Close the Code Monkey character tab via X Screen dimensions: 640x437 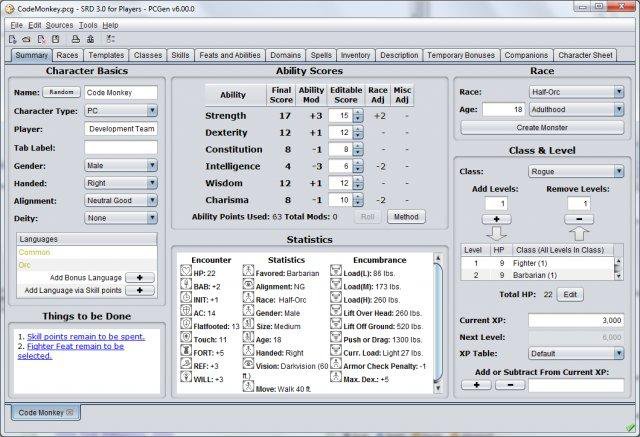tap(69, 412)
